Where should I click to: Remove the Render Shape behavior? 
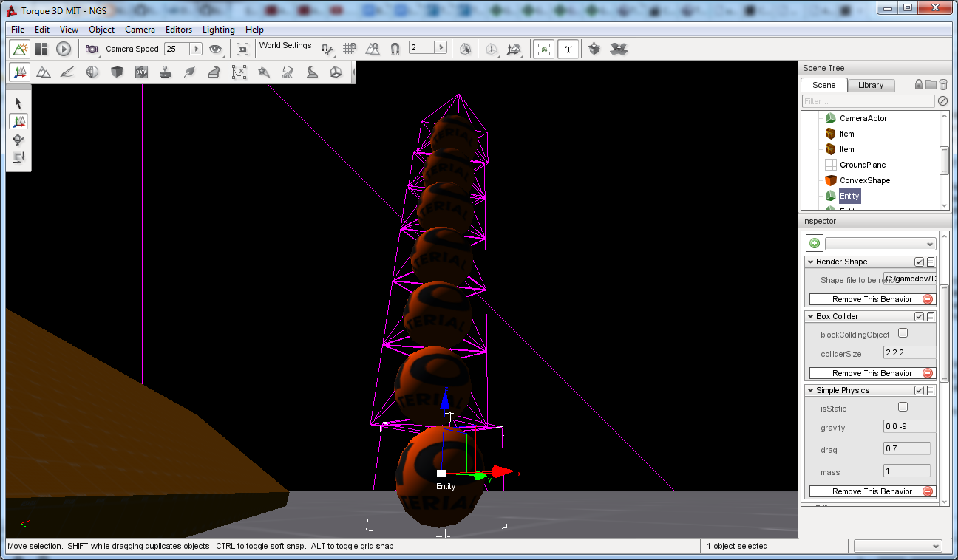[x=872, y=299]
